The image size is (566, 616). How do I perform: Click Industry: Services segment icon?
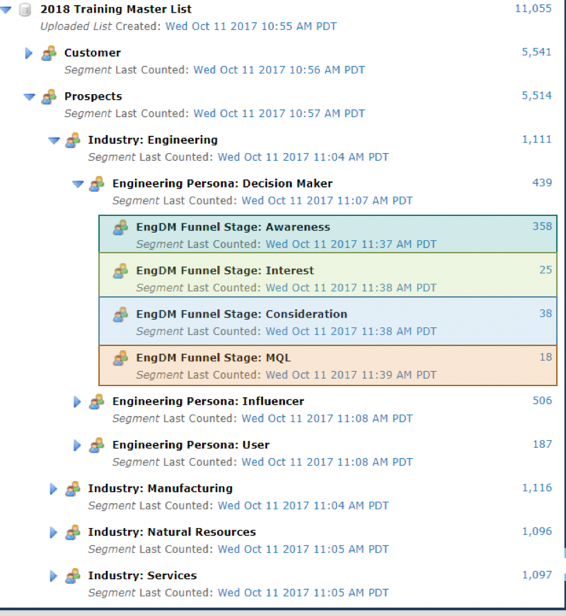click(x=73, y=576)
